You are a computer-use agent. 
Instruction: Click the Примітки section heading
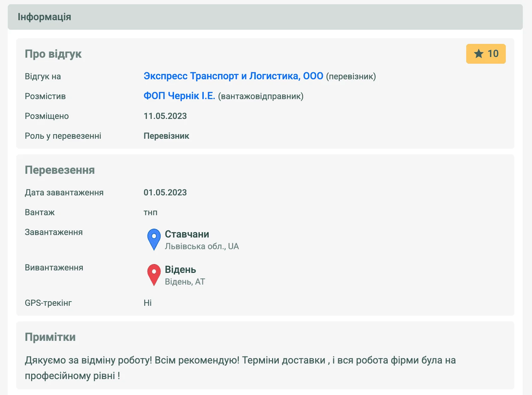click(50, 337)
